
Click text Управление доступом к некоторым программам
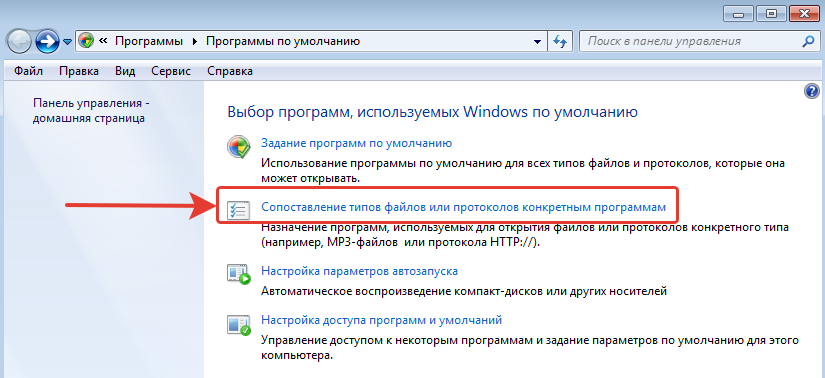pos(530,347)
